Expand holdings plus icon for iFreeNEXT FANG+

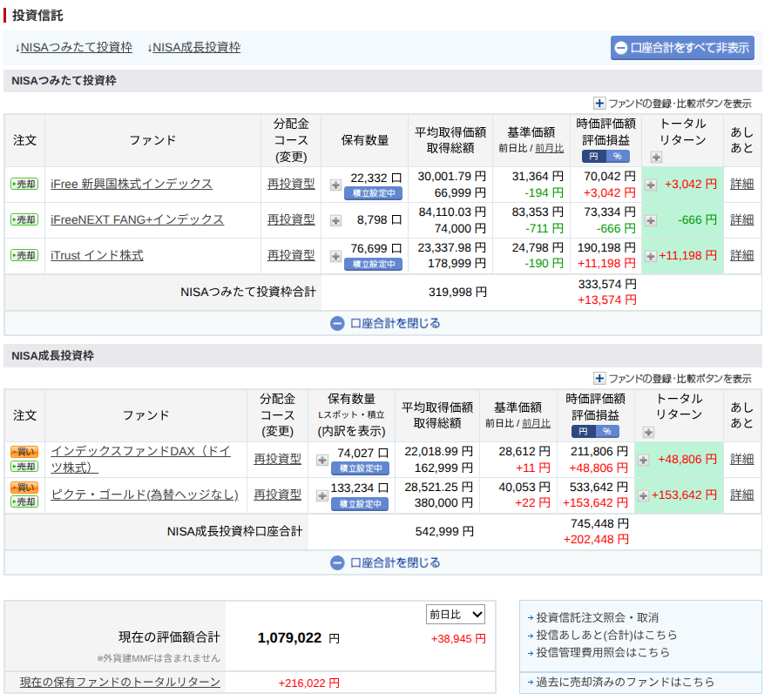coord(336,220)
